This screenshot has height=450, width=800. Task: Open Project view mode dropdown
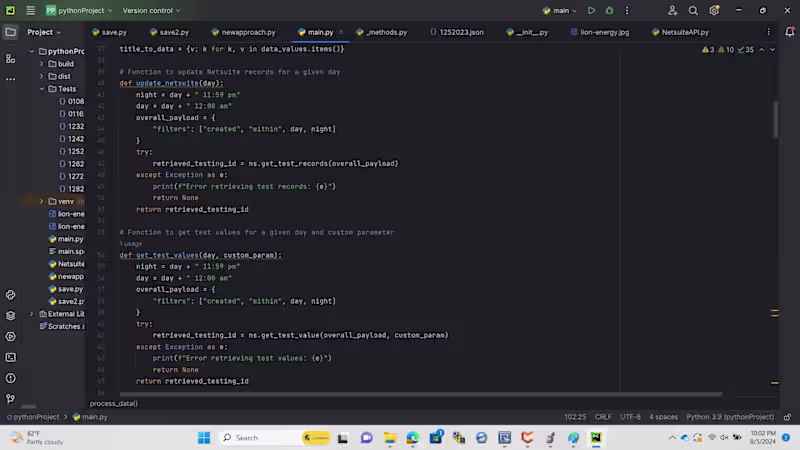[x=44, y=32]
